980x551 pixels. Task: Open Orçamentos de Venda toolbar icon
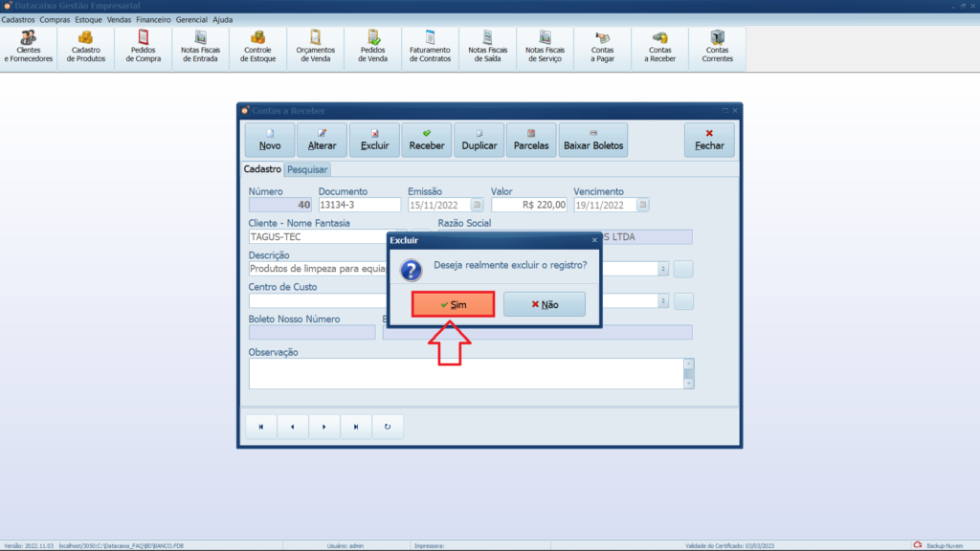pyautogui.click(x=316, y=47)
